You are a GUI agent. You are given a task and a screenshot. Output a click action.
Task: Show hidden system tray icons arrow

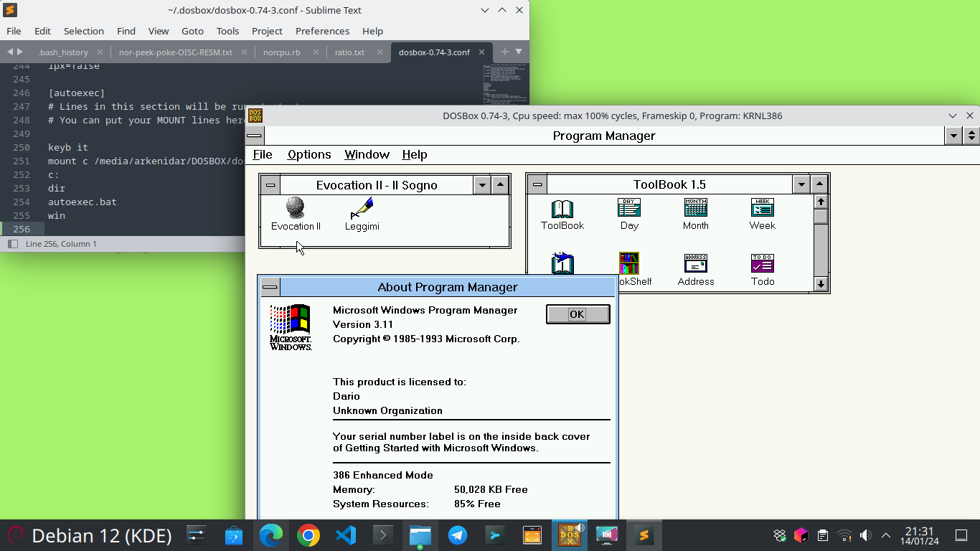886,535
